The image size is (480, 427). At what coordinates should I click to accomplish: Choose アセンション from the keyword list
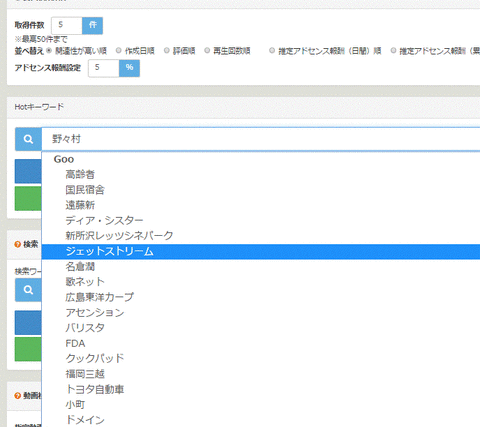tap(261, 313)
